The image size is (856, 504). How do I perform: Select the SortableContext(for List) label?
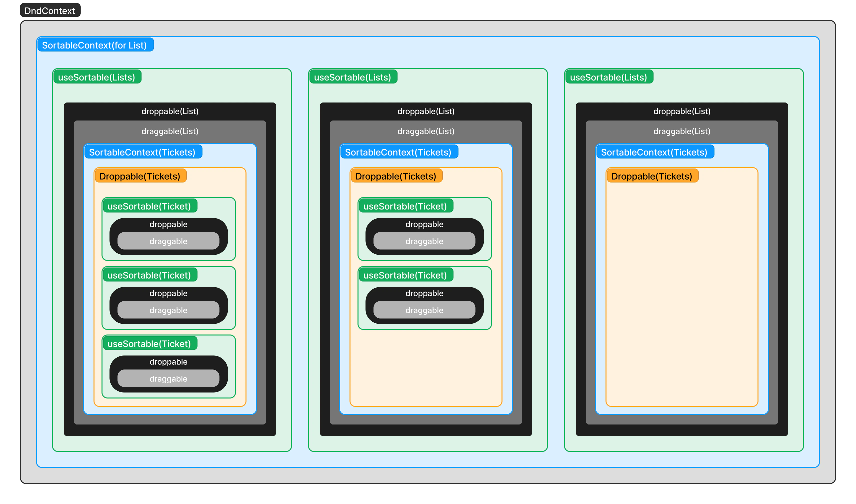[x=94, y=45]
